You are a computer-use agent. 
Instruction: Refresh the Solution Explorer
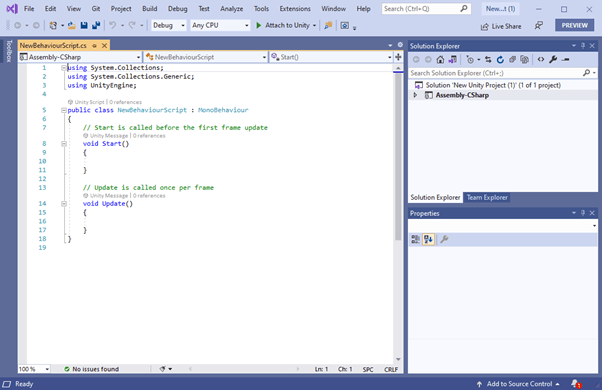click(x=500, y=59)
